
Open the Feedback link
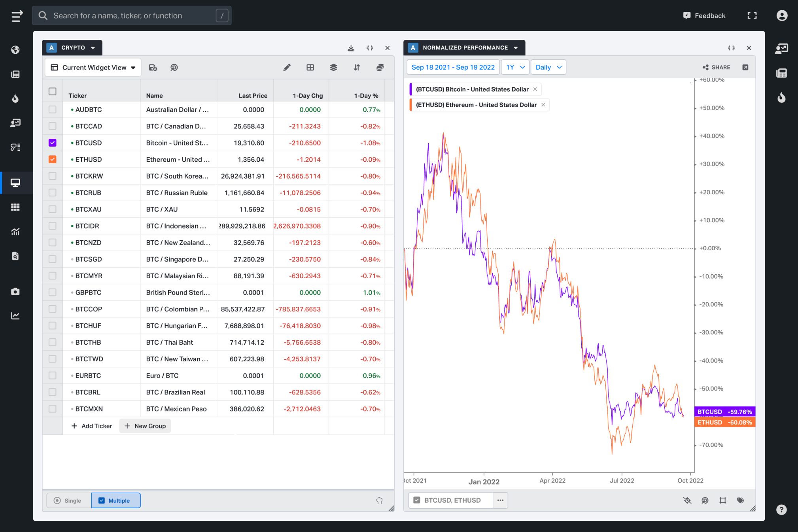click(x=704, y=16)
